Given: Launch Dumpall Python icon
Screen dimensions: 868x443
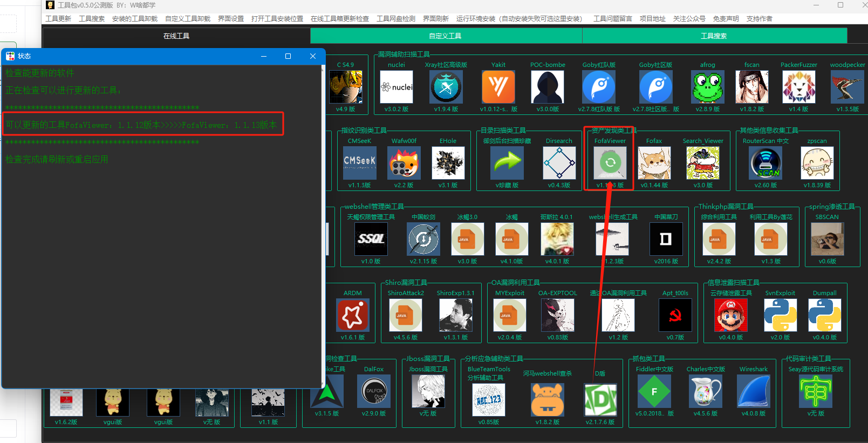Looking at the screenshot, I should pyautogui.click(x=825, y=315).
